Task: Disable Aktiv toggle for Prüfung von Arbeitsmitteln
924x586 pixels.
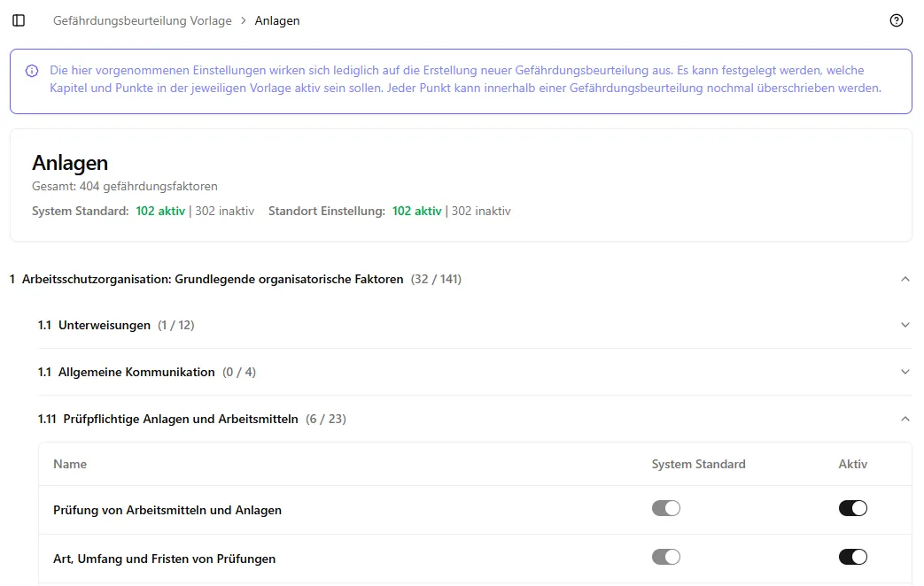Action: 852,508
